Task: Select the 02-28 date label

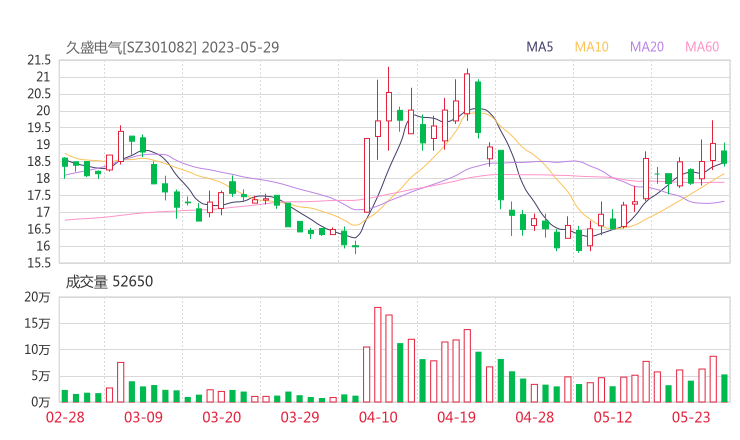Action: click(65, 417)
